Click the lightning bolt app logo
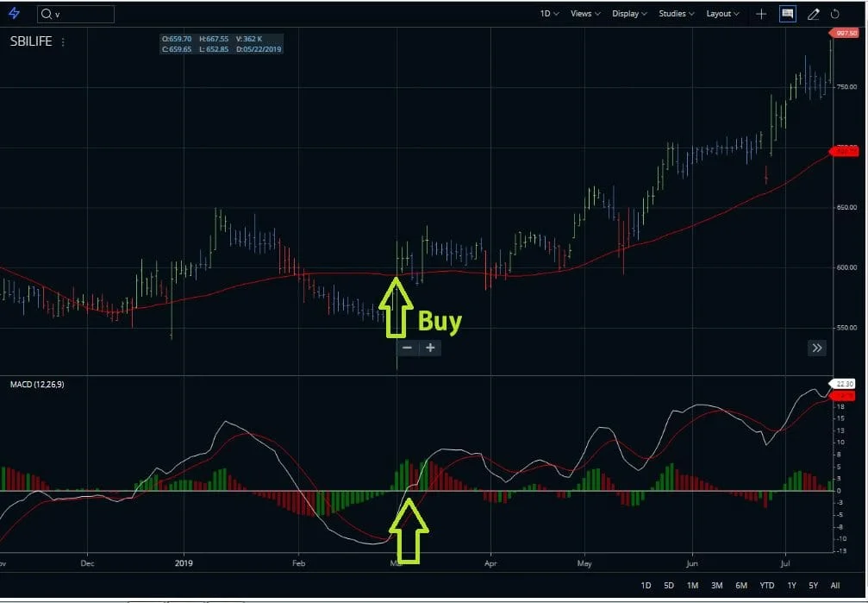 (12, 12)
